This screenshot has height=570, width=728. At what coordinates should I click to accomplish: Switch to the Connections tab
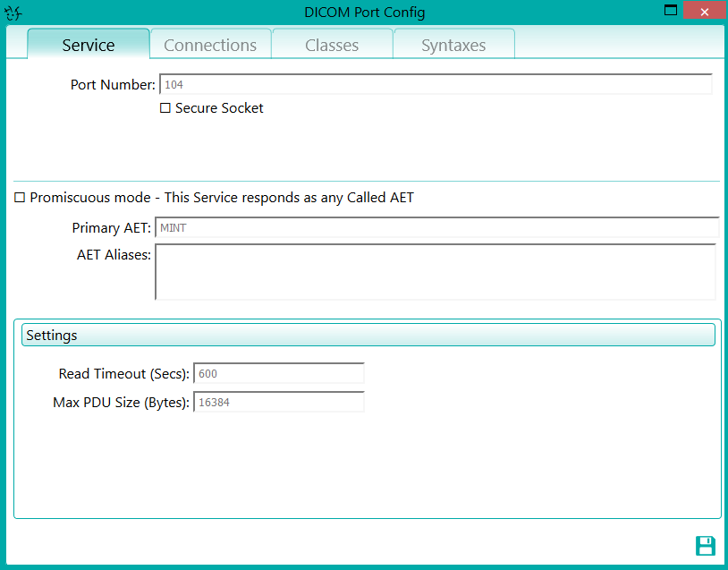pos(210,45)
